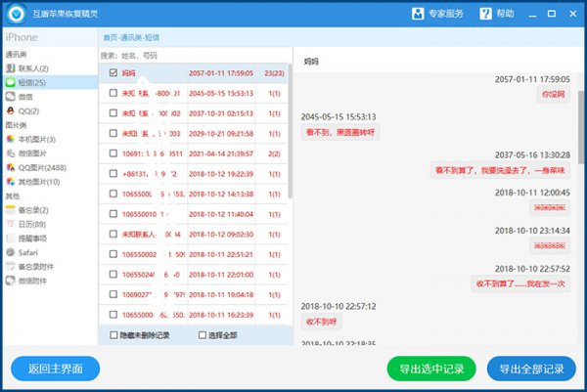
Task: Click the blue shield app logo
Action: tap(17, 15)
